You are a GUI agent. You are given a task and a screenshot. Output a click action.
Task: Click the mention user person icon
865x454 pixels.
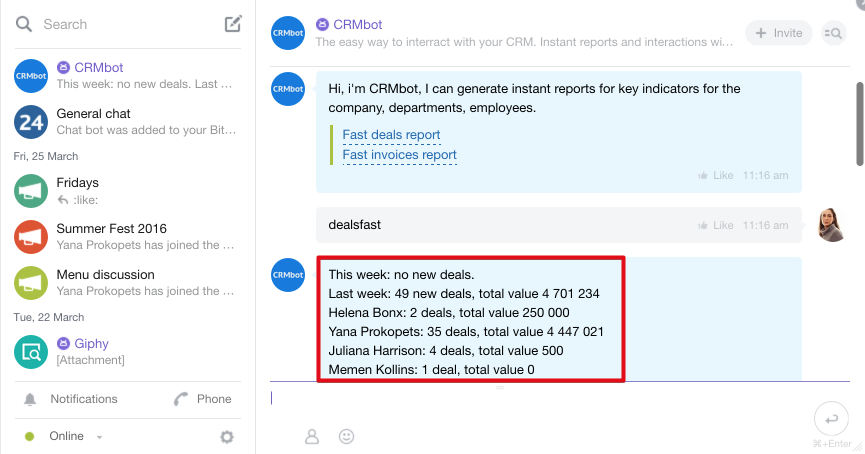[312, 436]
